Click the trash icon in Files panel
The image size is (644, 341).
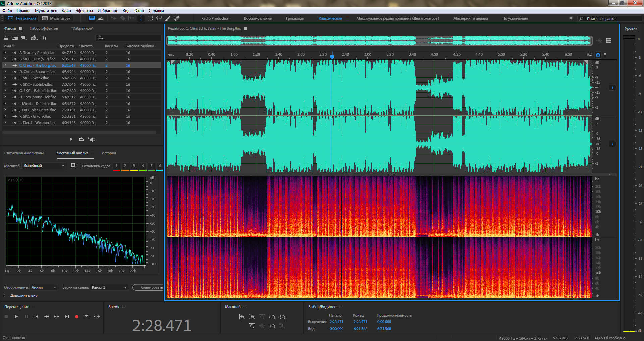pyautogui.click(x=44, y=38)
